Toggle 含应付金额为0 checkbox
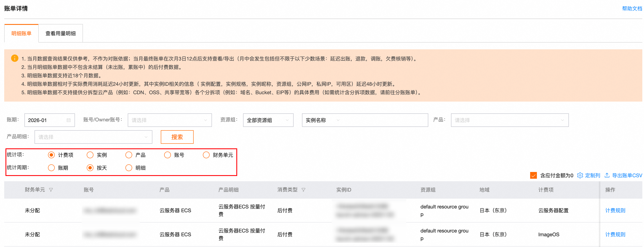The height and width of the screenshot is (247, 644). click(x=533, y=175)
